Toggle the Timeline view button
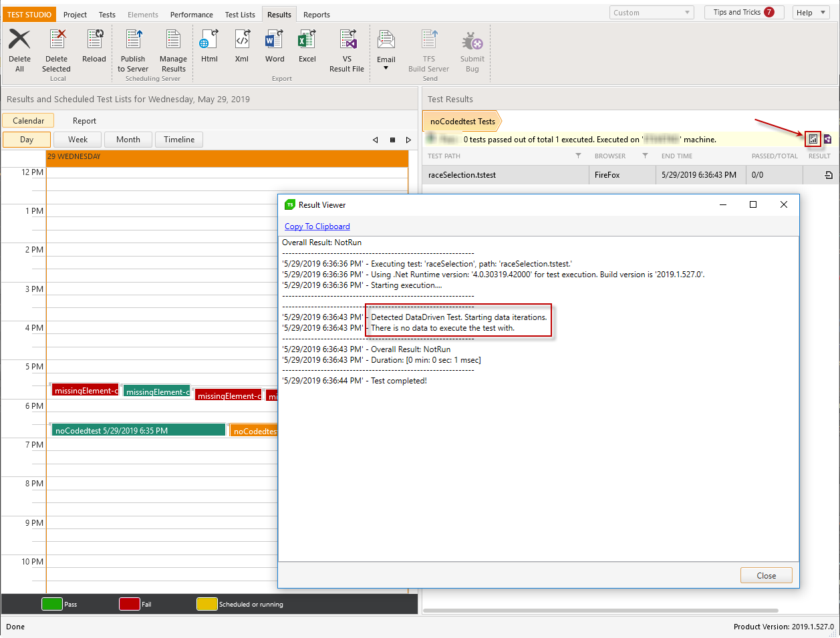This screenshot has width=840, height=638. (179, 140)
